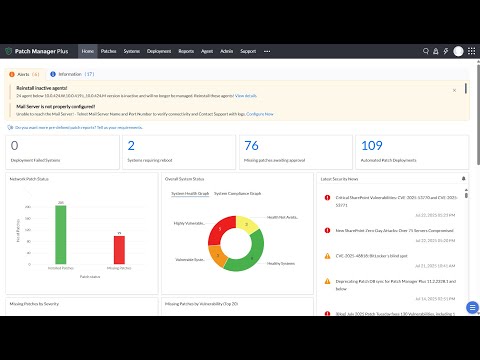Open the search magnifier icon
Screen dimensions: 480x360
point(426,51)
